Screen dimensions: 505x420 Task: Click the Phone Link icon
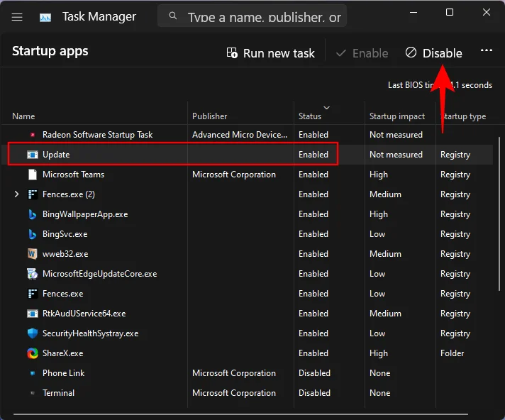tap(33, 373)
